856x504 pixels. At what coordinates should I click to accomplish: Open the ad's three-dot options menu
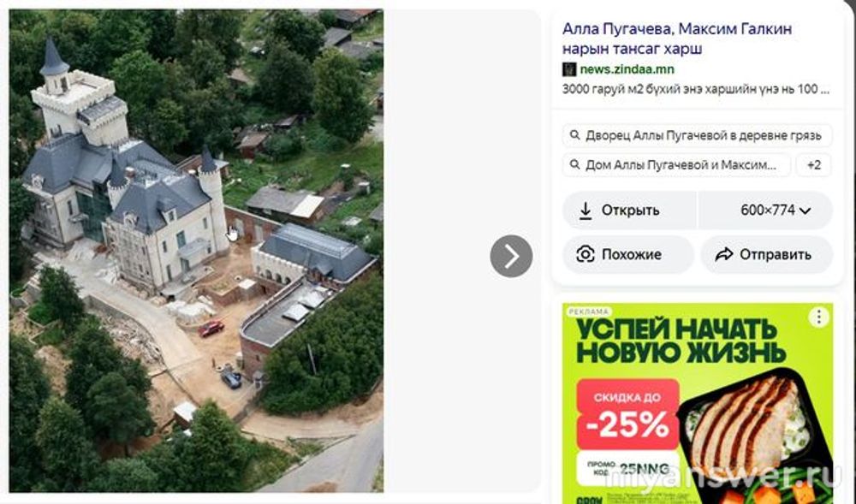pos(818,317)
